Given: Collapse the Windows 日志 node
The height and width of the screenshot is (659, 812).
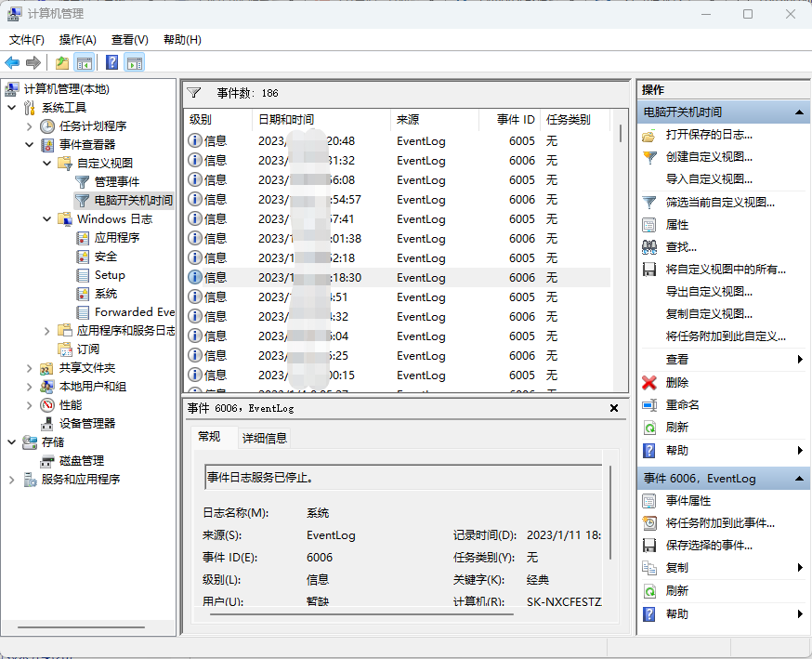Looking at the screenshot, I should coord(47,219).
